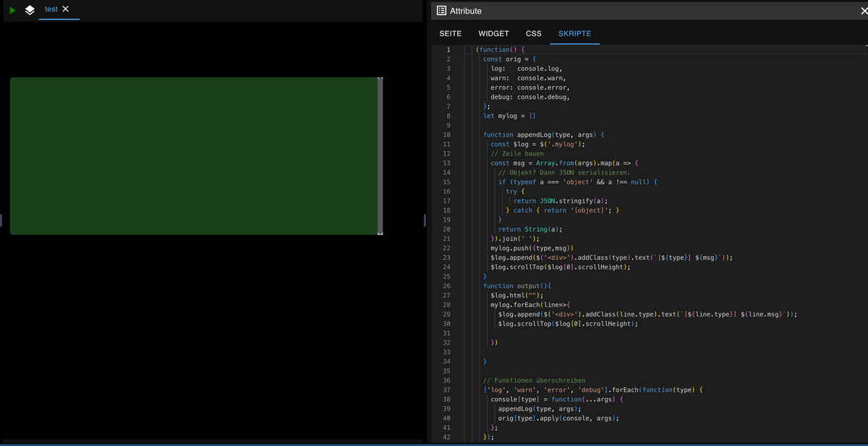868x446 pixels.
Task: Click the 'function output(){' code line
Action: coord(517,286)
